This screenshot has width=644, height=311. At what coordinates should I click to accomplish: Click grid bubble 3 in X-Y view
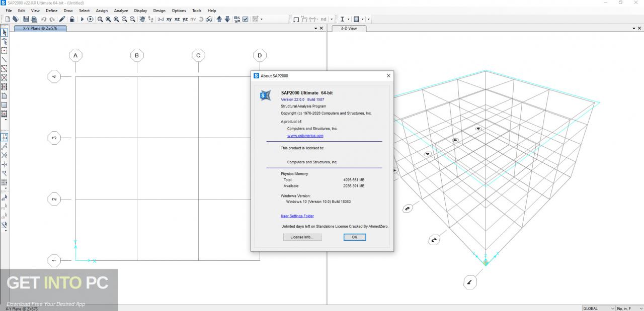(x=54, y=138)
